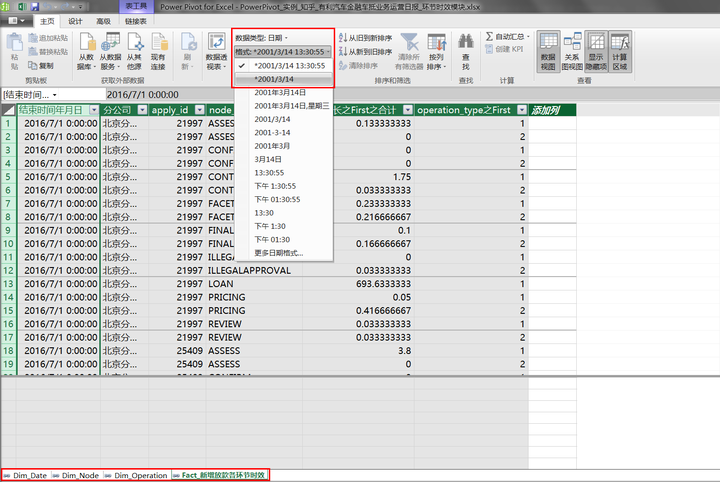Switch to Design (设计) ribbon tab
Viewport: 720px width, 482px height.
tap(75, 21)
